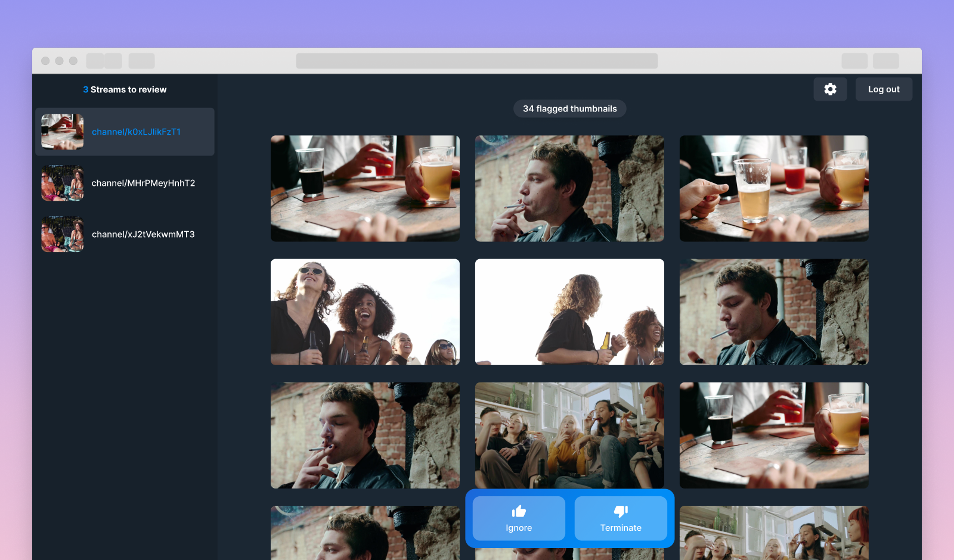Select top-right thumbnail with three drinks
The width and height of the screenshot is (954, 560).
[774, 188]
